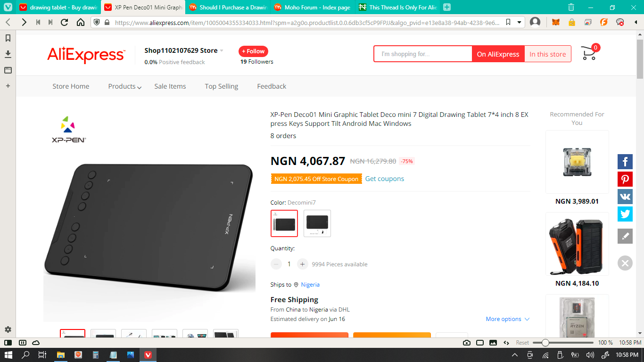Go to Store Home
This screenshot has height=362, width=644.
click(71, 86)
